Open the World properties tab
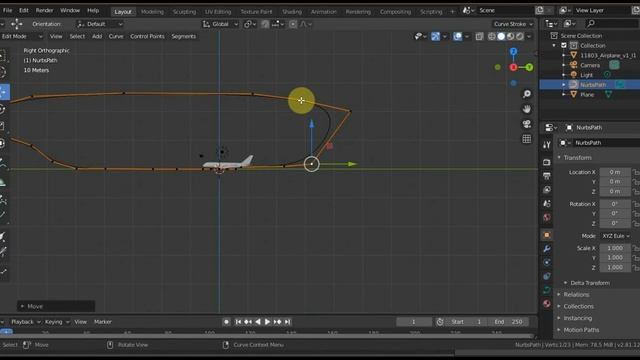Viewport: 640px width, 360px height. pyautogui.click(x=547, y=217)
